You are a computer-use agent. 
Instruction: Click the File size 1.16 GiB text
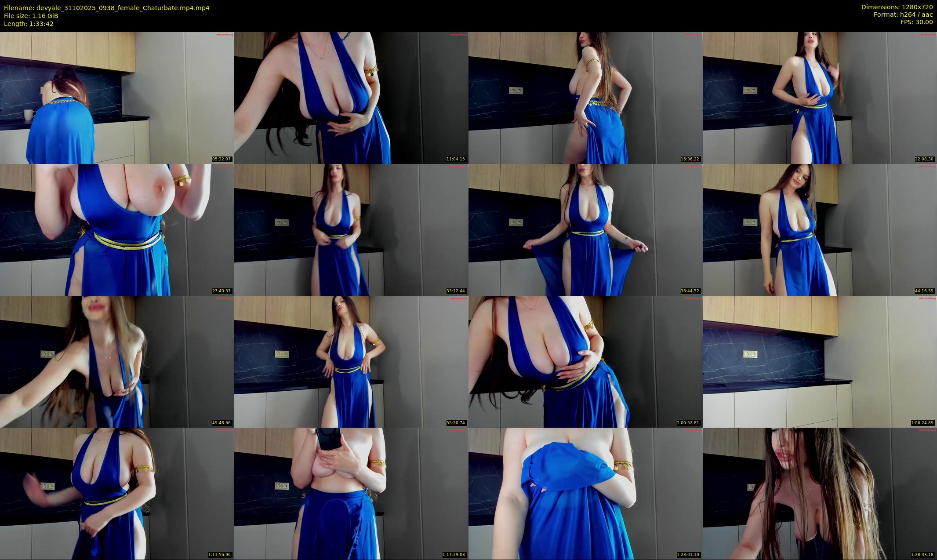tap(31, 16)
